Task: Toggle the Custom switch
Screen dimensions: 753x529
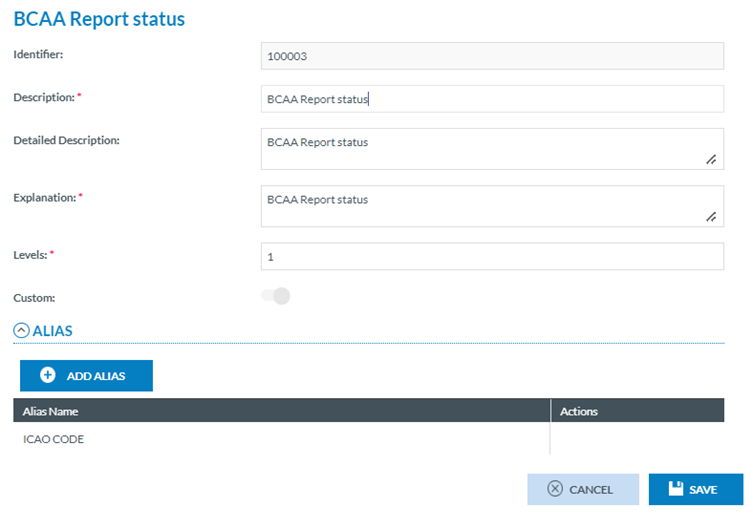Action: [276, 296]
